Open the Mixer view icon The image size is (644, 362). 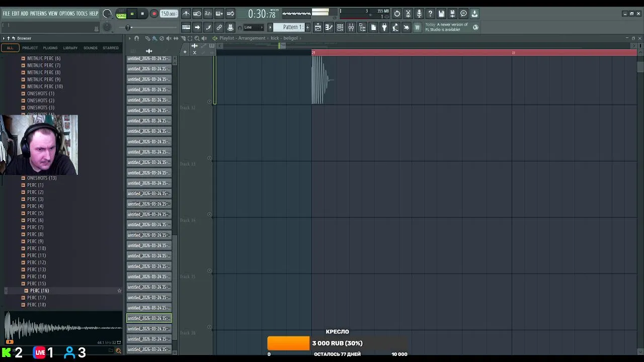pos(351,27)
